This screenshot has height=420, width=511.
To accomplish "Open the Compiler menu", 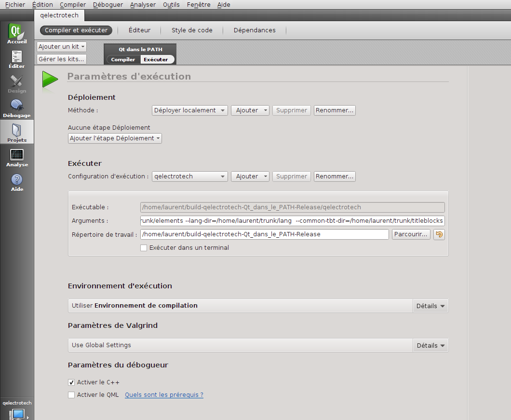I will tap(73, 4).
